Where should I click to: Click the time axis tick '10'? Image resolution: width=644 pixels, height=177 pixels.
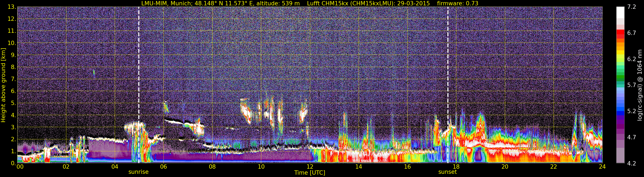pyautogui.click(x=261, y=167)
